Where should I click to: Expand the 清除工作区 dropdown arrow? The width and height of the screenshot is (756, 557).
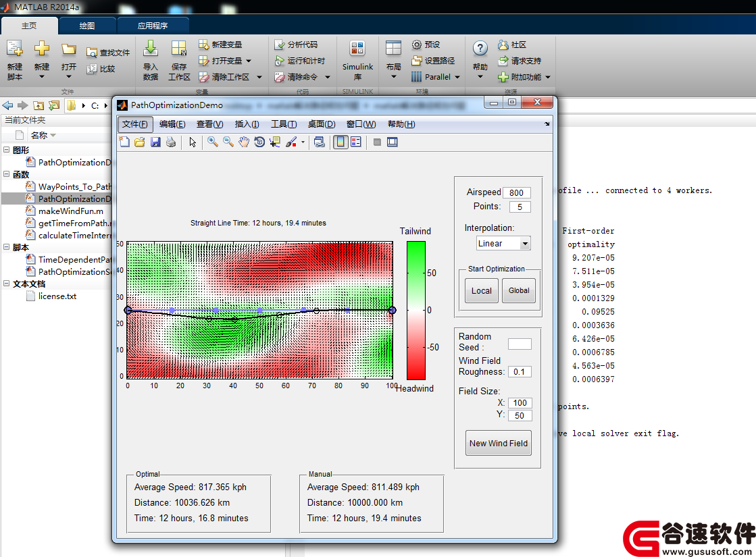[x=259, y=77]
